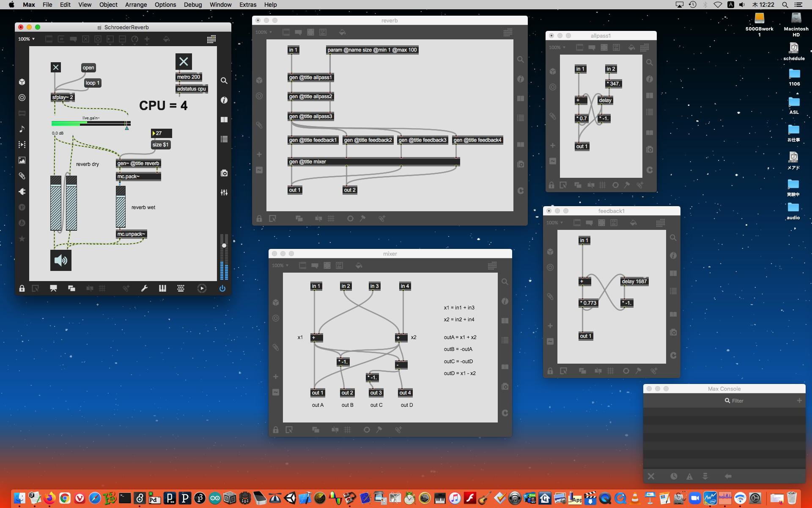The image size is (812, 508).
Task: Expand the reverb window 100% zoom menu
Action: pos(263,32)
